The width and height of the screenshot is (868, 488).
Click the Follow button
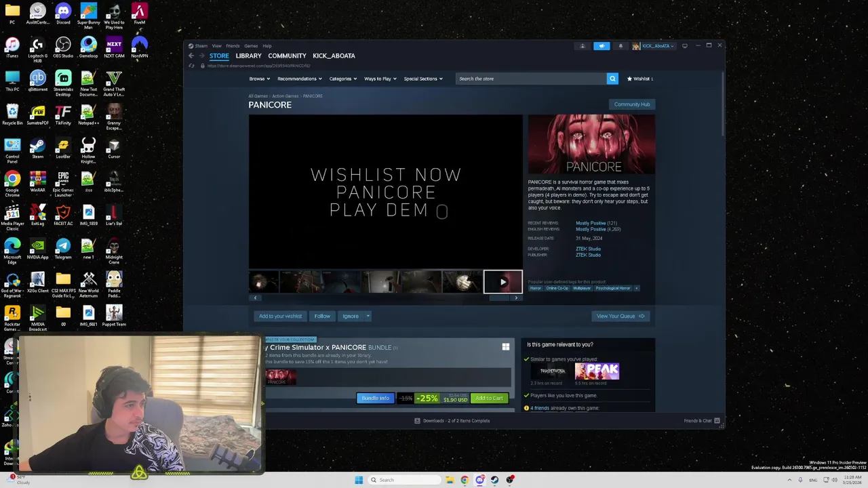pyautogui.click(x=322, y=316)
